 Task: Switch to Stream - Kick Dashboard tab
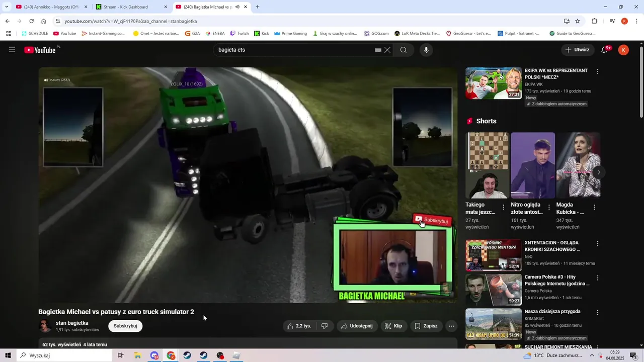click(130, 7)
